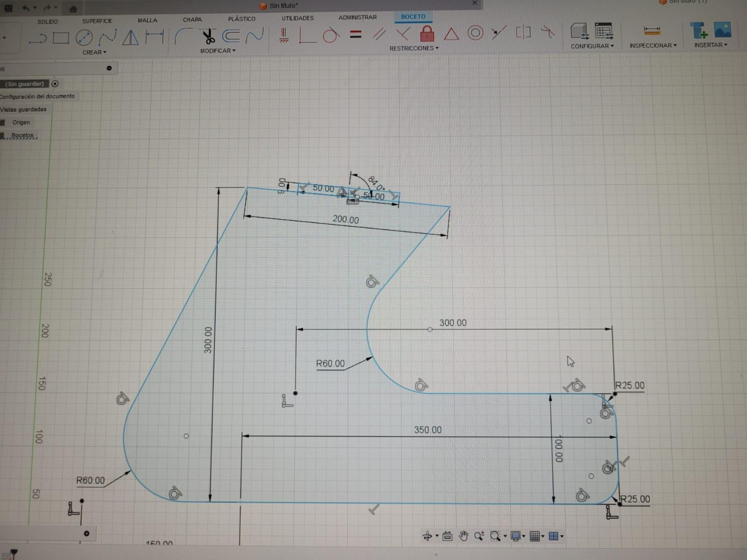The image size is (747, 560).
Task: Select the Origen folder in browser
Action: tap(21, 122)
